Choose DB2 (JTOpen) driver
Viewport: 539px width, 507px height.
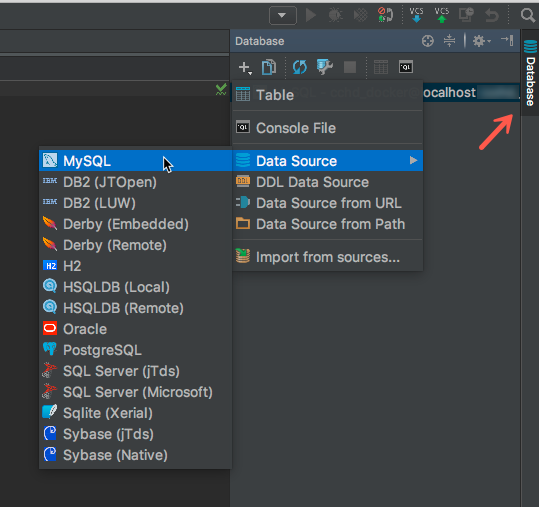135,182
